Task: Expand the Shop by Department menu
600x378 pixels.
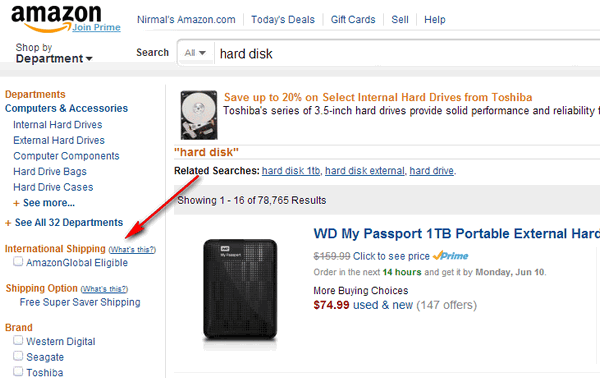Action: coord(54,53)
